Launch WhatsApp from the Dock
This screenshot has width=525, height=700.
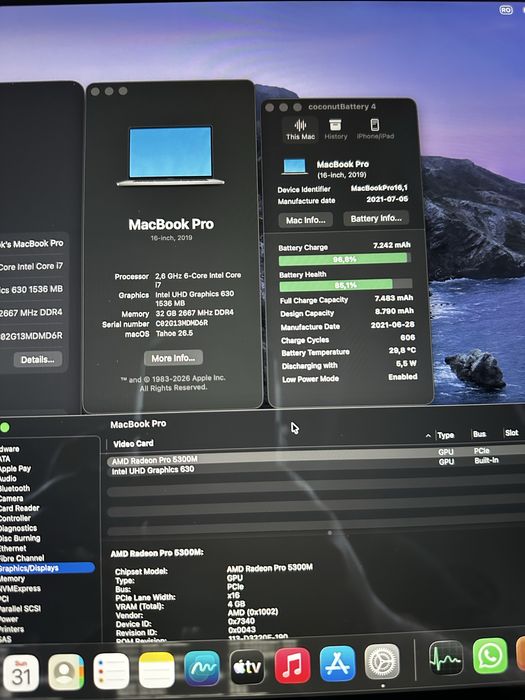tap(490, 656)
